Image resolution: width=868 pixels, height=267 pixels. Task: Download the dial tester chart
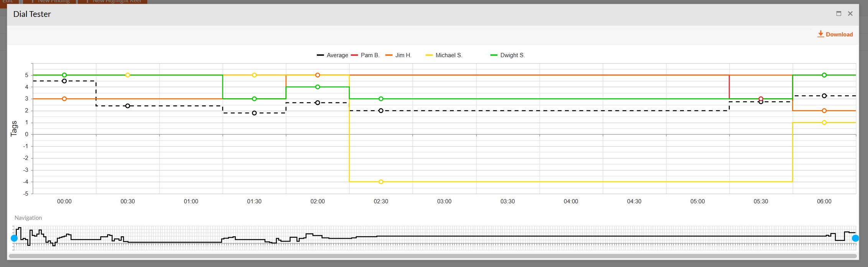coord(835,34)
